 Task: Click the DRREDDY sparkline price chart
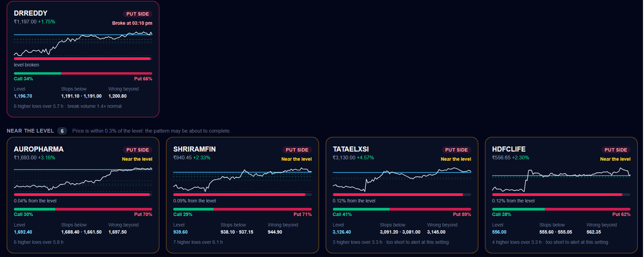pyautogui.click(x=83, y=43)
